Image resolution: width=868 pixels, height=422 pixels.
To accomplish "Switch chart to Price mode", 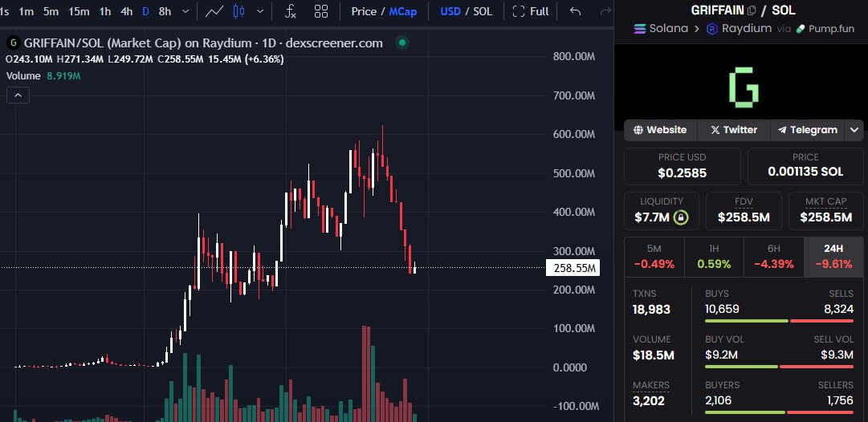I will tap(364, 11).
